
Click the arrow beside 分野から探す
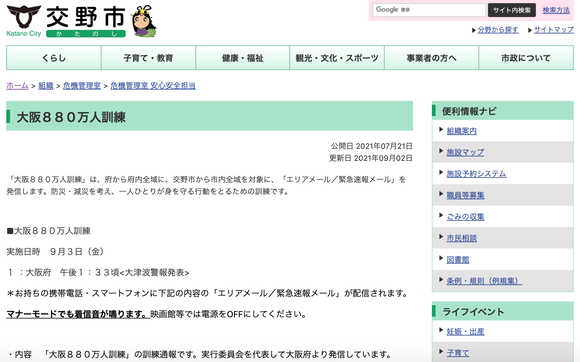474,30
